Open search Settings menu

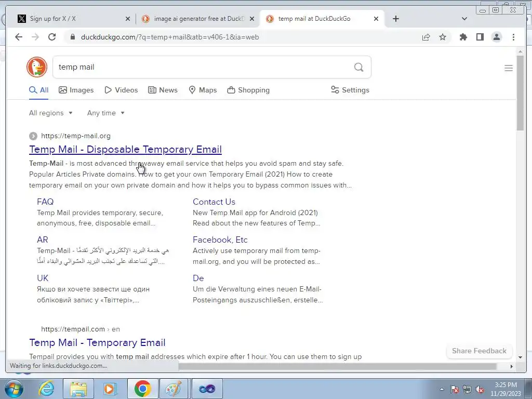pos(350,90)
